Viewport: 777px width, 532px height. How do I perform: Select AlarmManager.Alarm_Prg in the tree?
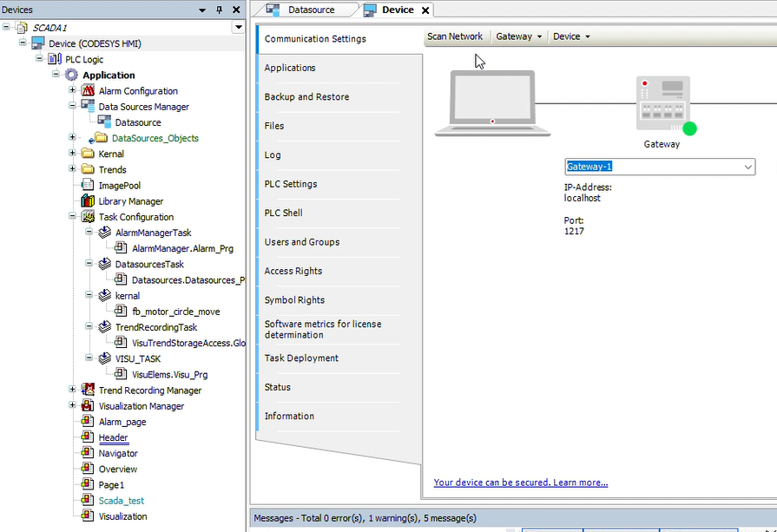coord(182,248)
